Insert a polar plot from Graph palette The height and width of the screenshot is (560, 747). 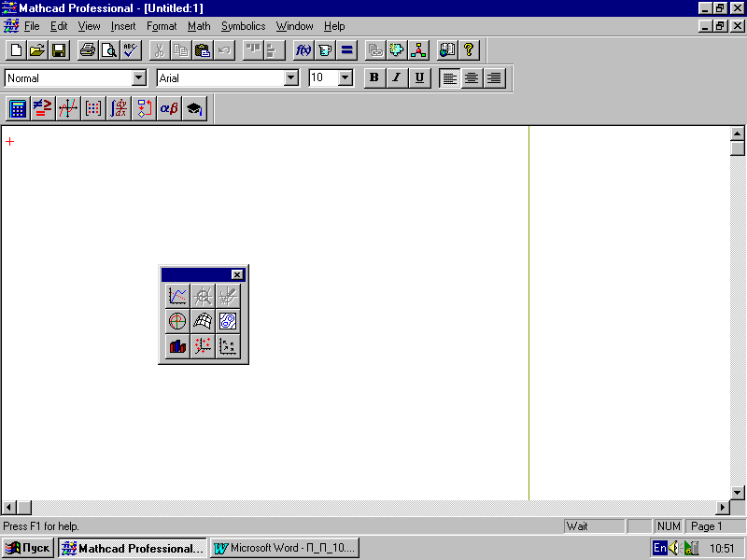(x=177, y=321)
